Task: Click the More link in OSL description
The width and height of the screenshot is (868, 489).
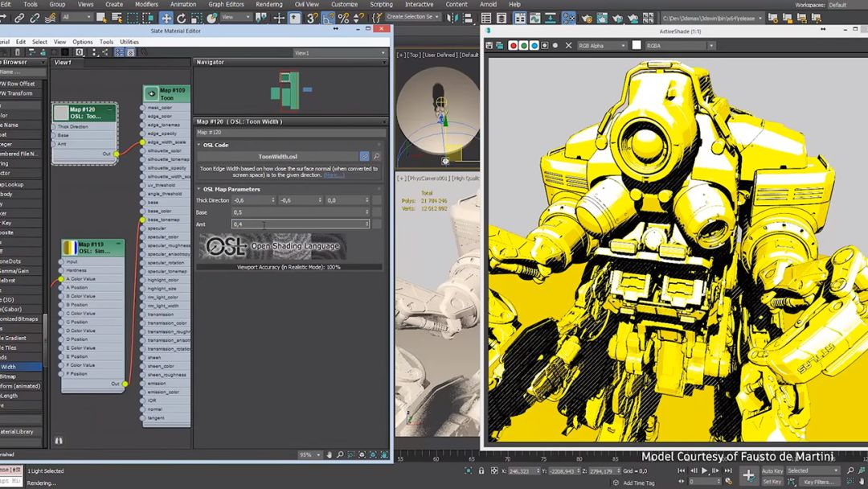Action: 334,175
